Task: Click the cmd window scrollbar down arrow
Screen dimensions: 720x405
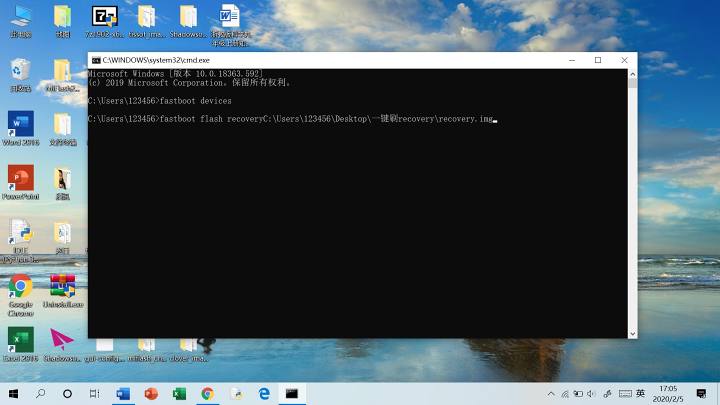Action: [631, 332]
